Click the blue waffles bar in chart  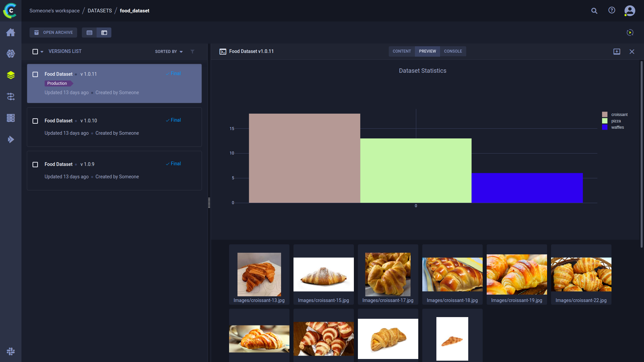(527, 188)
